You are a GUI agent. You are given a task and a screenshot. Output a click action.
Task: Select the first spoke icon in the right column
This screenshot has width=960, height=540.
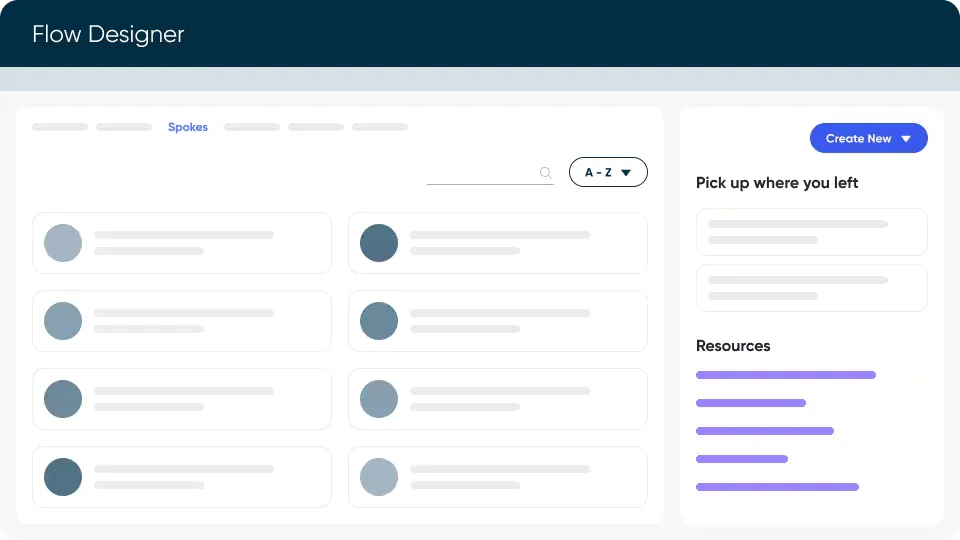(379, 243)
